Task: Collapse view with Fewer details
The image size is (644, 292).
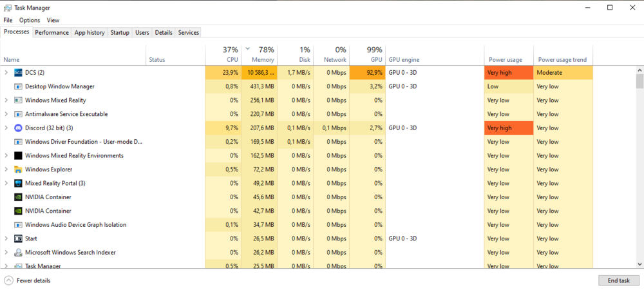Action: pyautogui.click(x=27, y=280)
